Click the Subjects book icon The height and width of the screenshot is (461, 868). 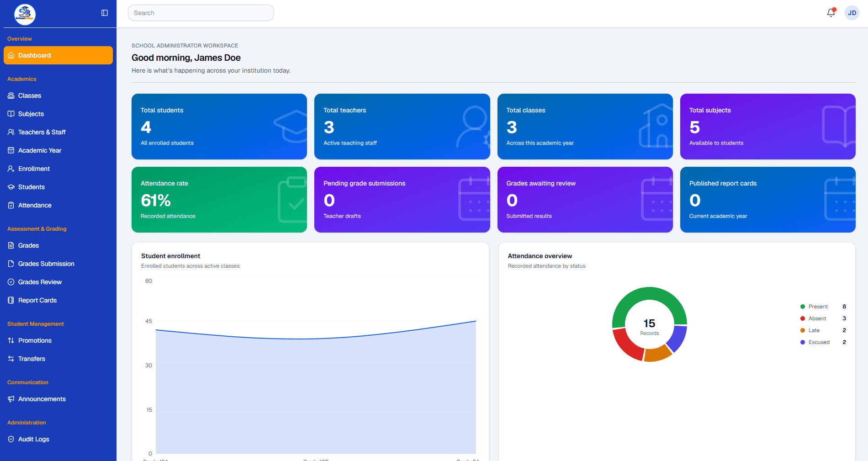(x=11, y=114)
